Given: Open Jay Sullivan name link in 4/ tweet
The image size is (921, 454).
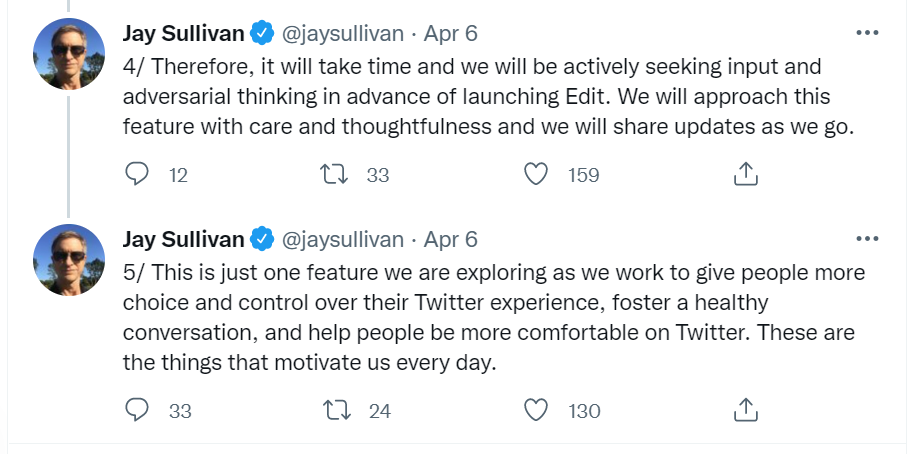Looking at the screenshot, I should click(183, 33).
